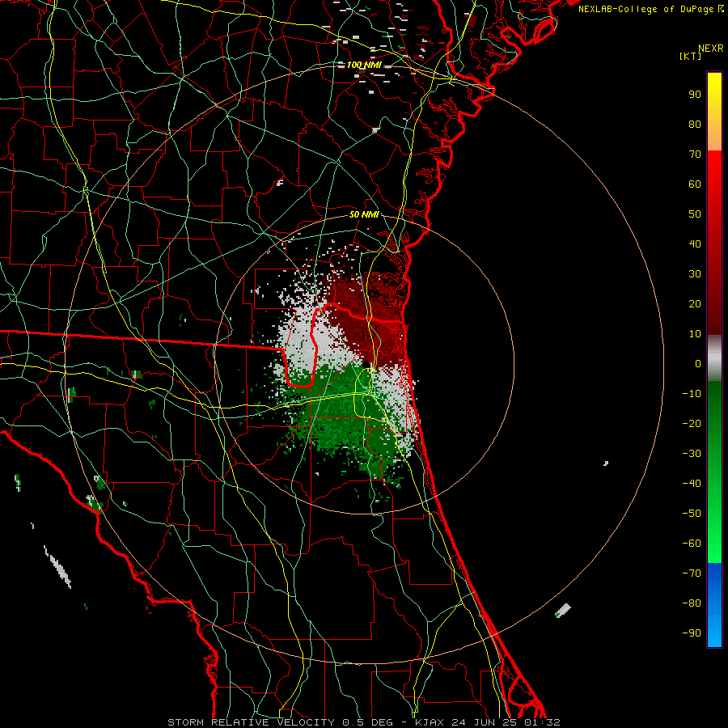Click the -40 value on the velocity scale
This screenshot has height=728, width=728.
692,484
